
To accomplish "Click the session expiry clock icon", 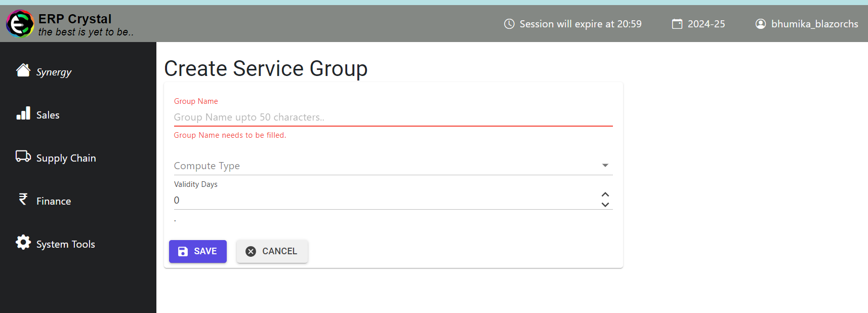I will (509, 24).
